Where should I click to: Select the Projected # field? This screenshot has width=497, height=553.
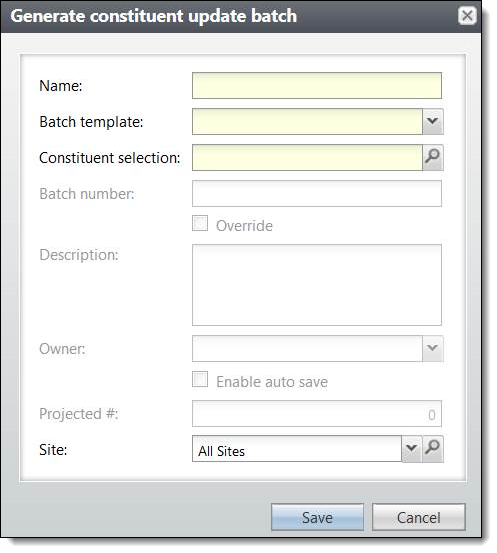pos(317,413)
